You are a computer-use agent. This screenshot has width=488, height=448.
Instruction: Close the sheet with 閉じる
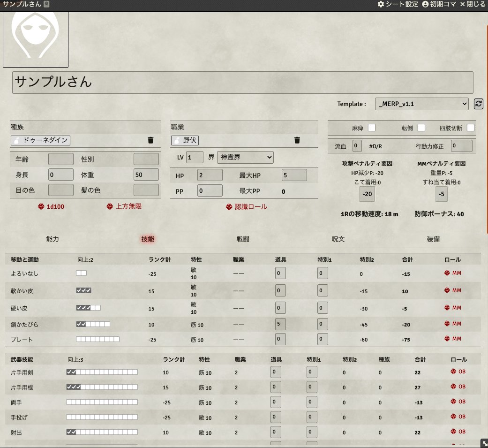pyautogui.click(x=473, y=4)
